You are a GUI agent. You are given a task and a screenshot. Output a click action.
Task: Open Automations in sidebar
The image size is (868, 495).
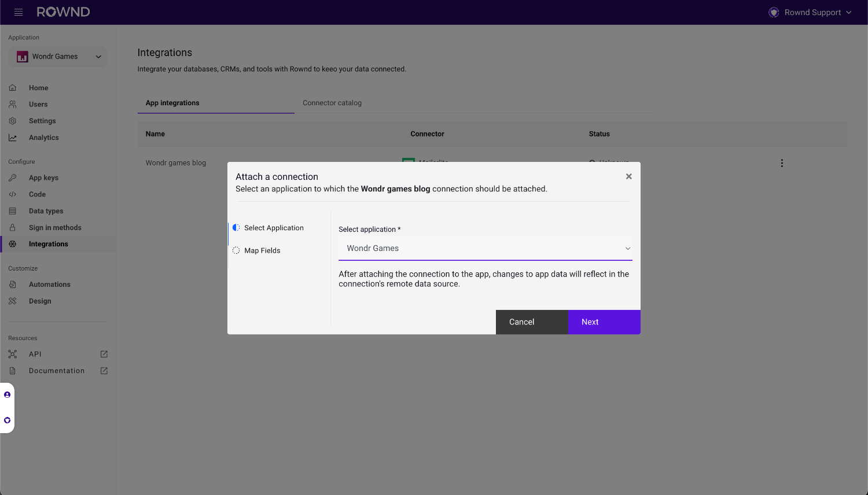tap(50, 285)
